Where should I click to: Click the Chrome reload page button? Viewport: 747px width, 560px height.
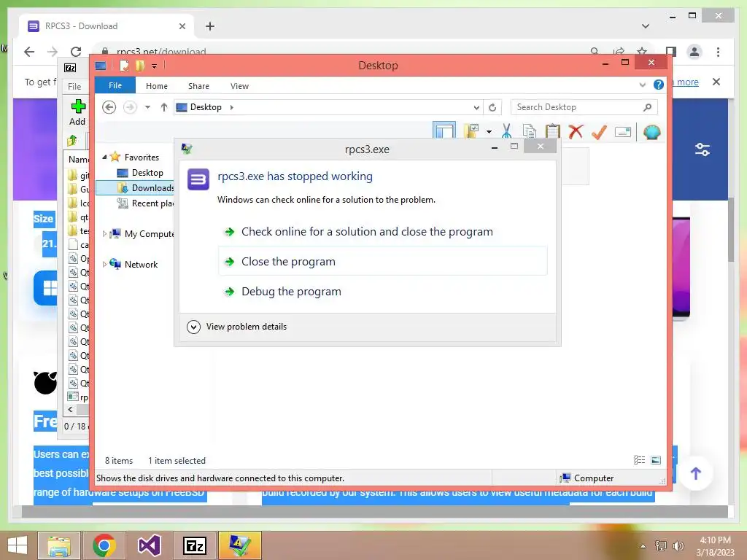(76, 52)
